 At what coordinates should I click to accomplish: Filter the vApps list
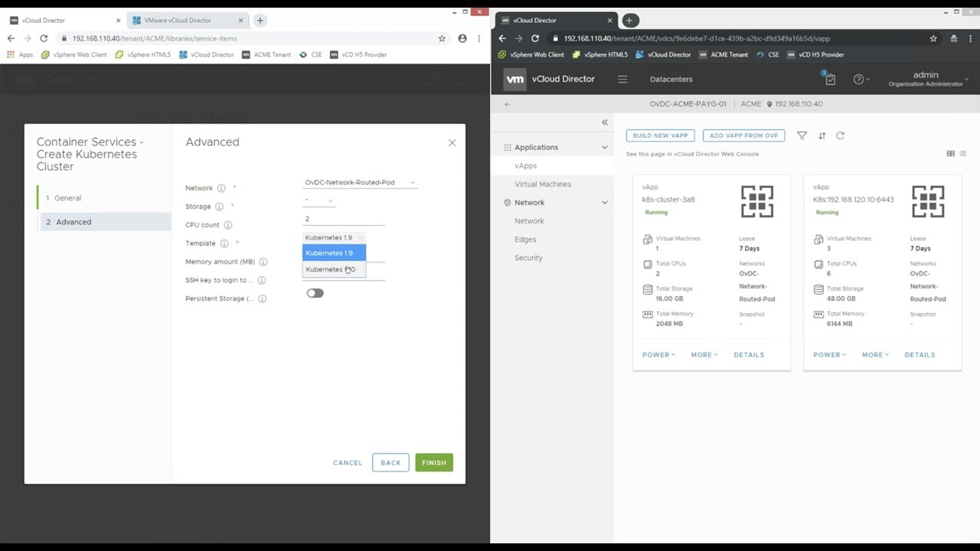coord(802,135)
